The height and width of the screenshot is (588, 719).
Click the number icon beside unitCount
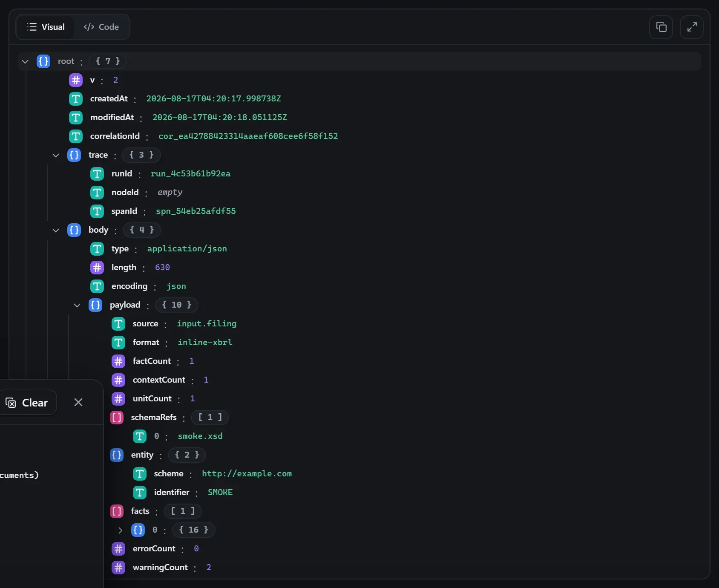click(x=118, y=399)
